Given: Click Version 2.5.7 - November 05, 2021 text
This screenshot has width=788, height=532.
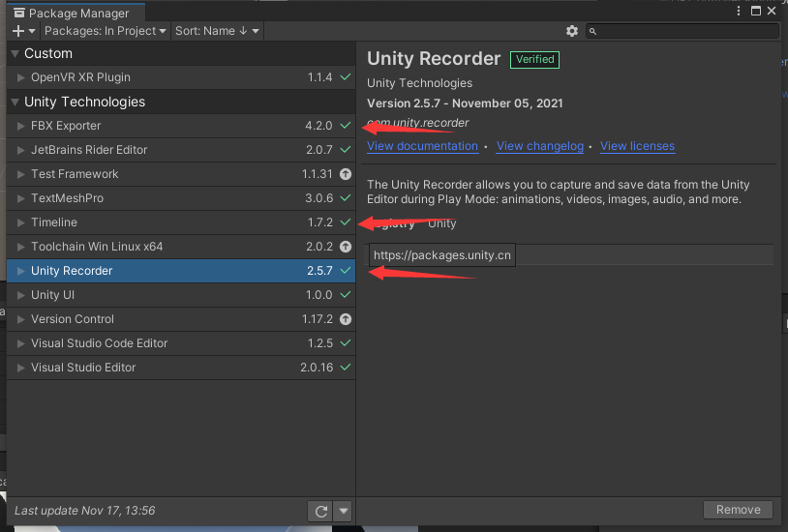Looking at the screenshot, I should click(x=465, y=103).
